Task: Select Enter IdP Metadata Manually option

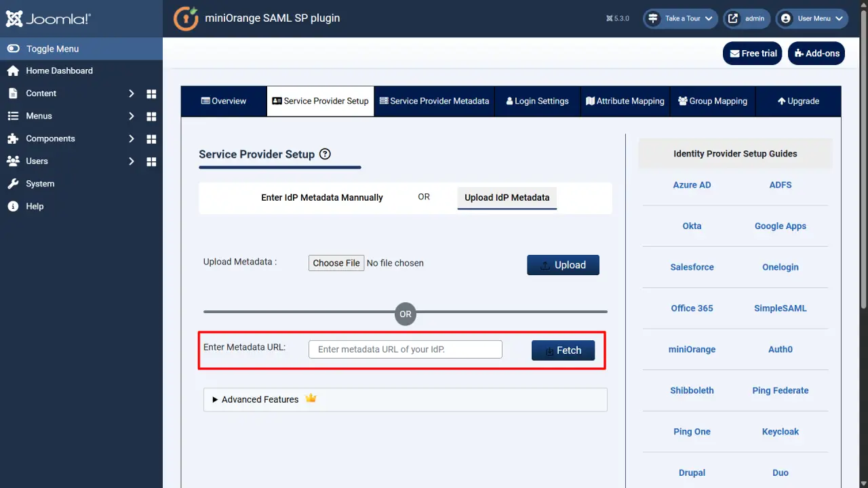Action: click(322, 197)
